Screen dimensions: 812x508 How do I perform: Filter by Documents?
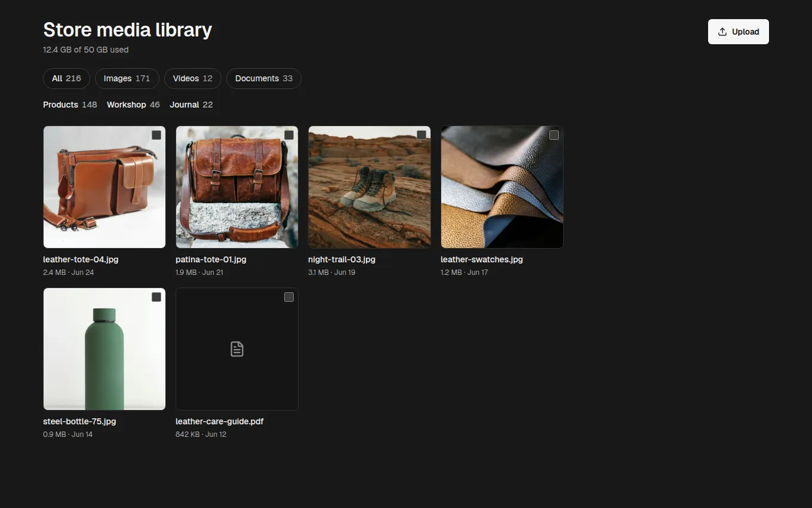click(x=264, y=78)
